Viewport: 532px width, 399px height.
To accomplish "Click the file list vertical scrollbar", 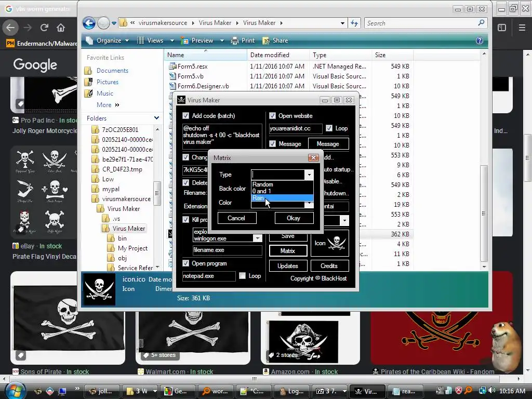I will click(484, 214).
